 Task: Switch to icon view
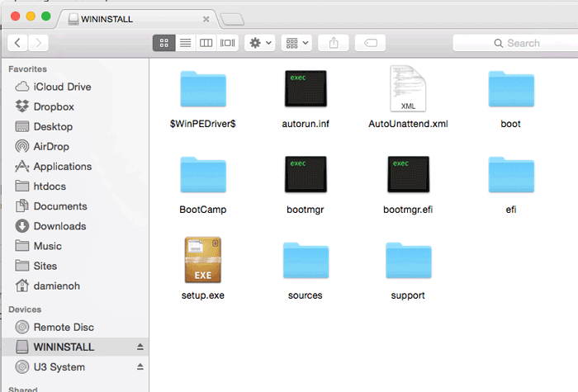pyautogui.click(x=164, y=43)
